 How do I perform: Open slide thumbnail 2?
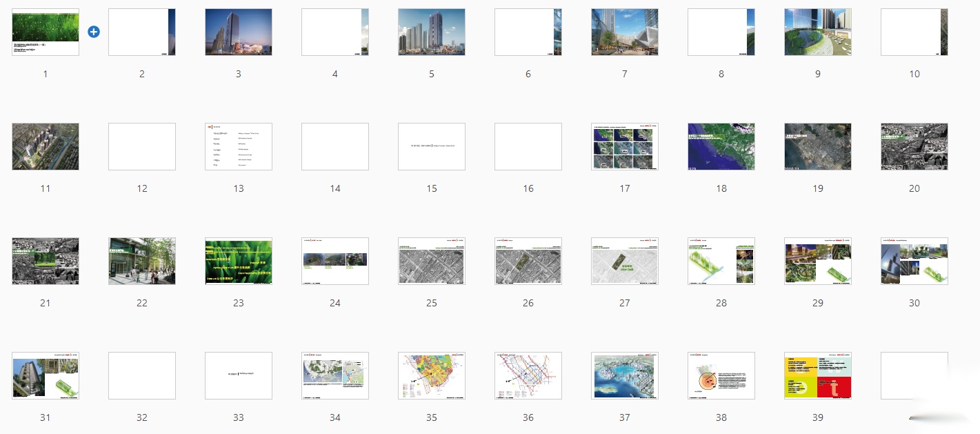(142, 32)
